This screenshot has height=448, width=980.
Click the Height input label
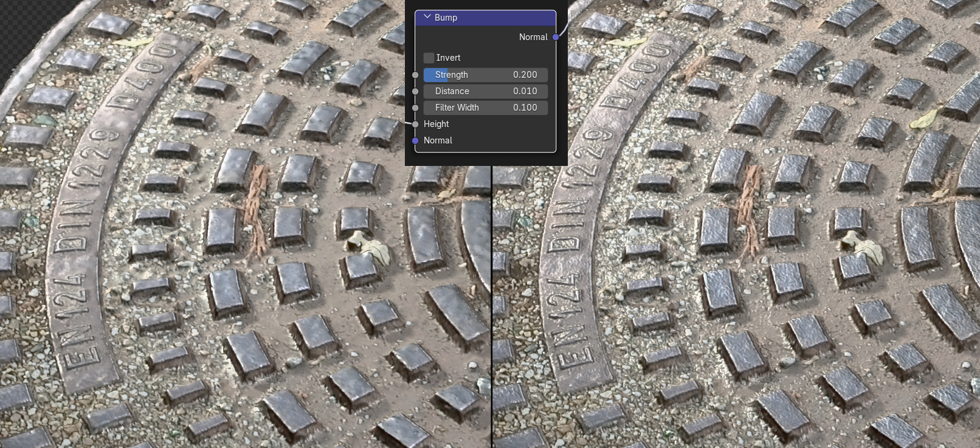[x=436, y=124]
